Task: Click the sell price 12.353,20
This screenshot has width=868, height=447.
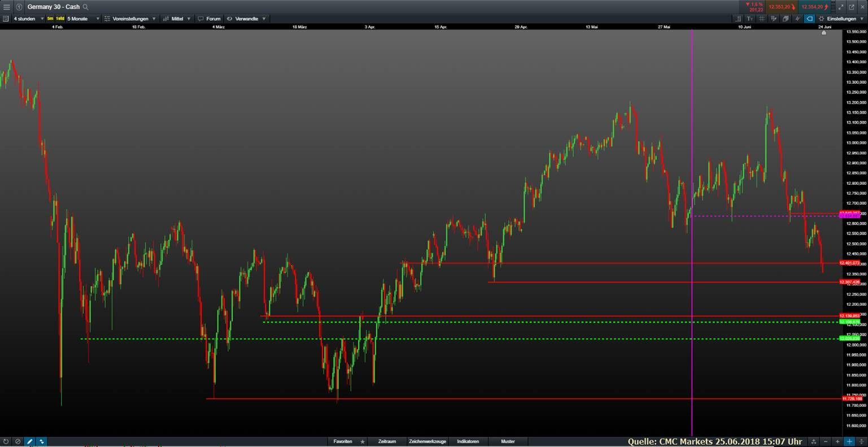Action: [782, 7]
